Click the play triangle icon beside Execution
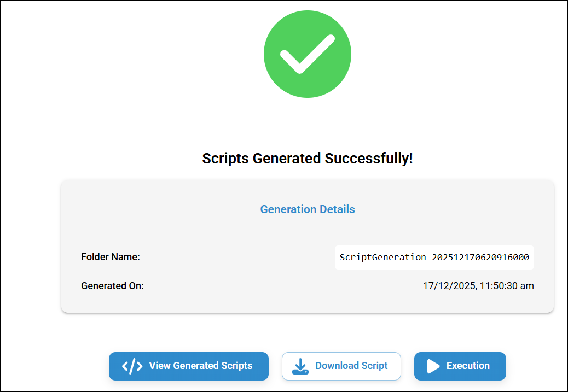Image resolution: width=568 pixels, height=392 pixels. click(x=433, y=366)
